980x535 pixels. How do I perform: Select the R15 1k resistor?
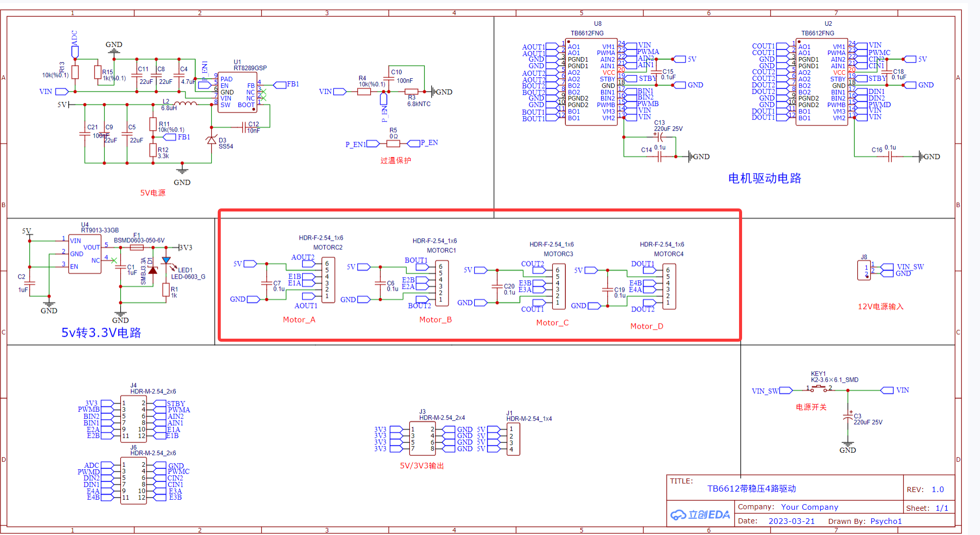pos(97,72)
